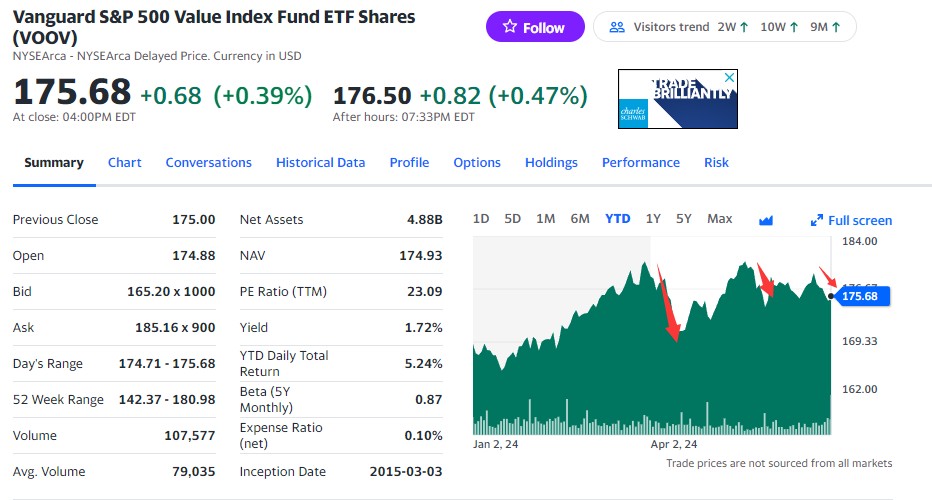Go to the Historical Data tab

coord(320,163)
